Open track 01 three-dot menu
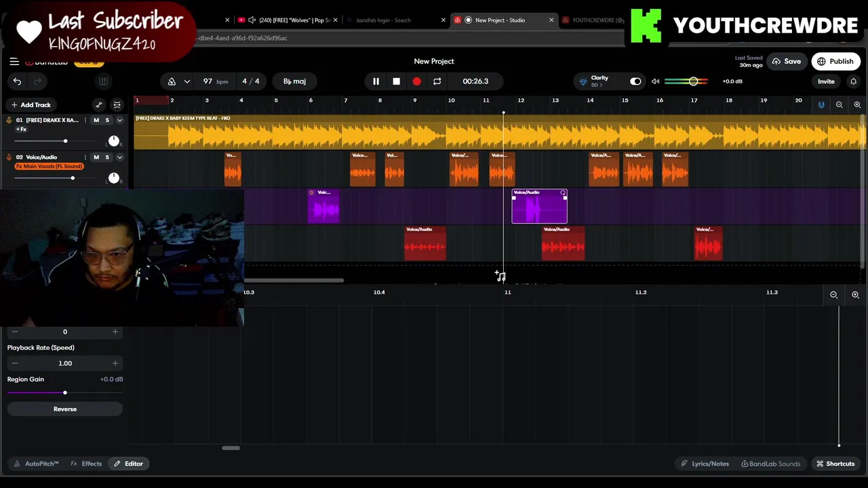The width and height of the screenshot is (868, 488). pos(85,120)
